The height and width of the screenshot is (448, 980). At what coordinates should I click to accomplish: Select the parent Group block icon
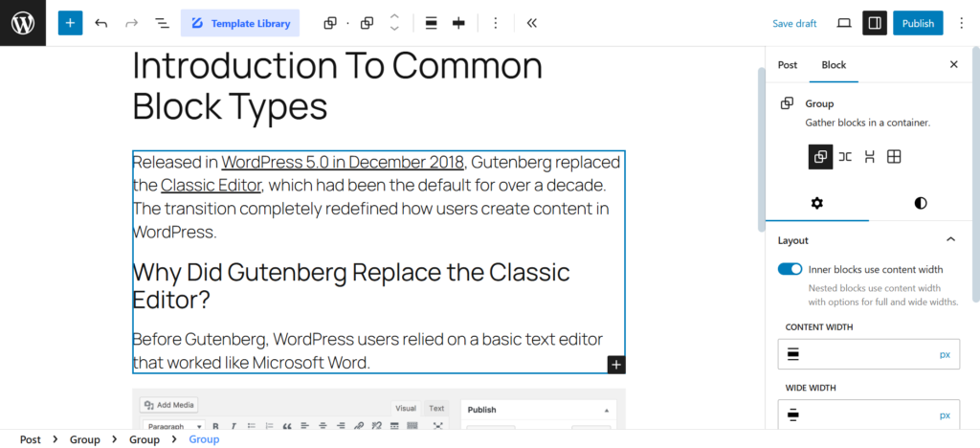pos(330,23)
